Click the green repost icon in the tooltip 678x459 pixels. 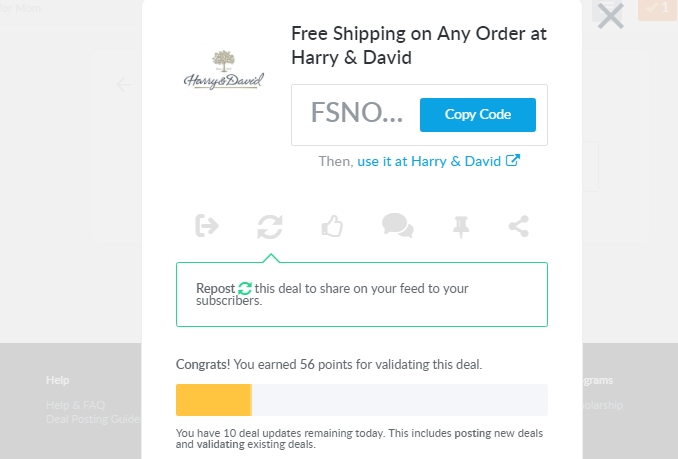tap(245, 288)
